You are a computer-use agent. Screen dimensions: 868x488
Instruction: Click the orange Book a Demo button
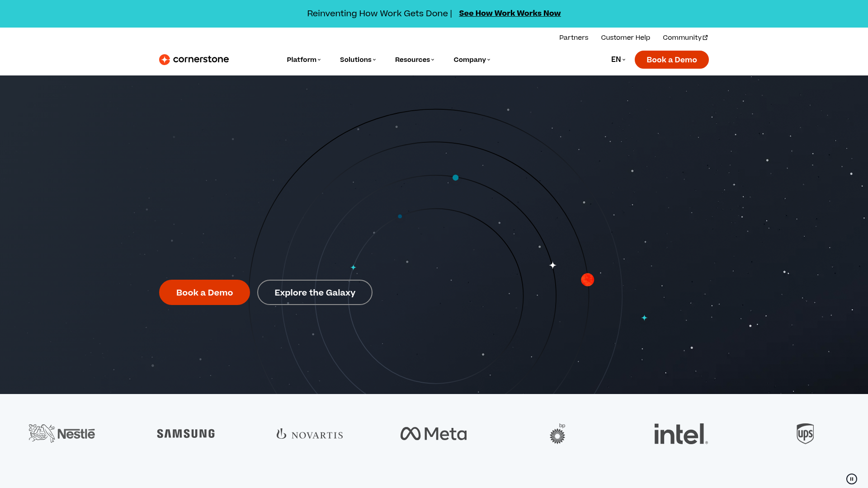[x=204, y=292]
